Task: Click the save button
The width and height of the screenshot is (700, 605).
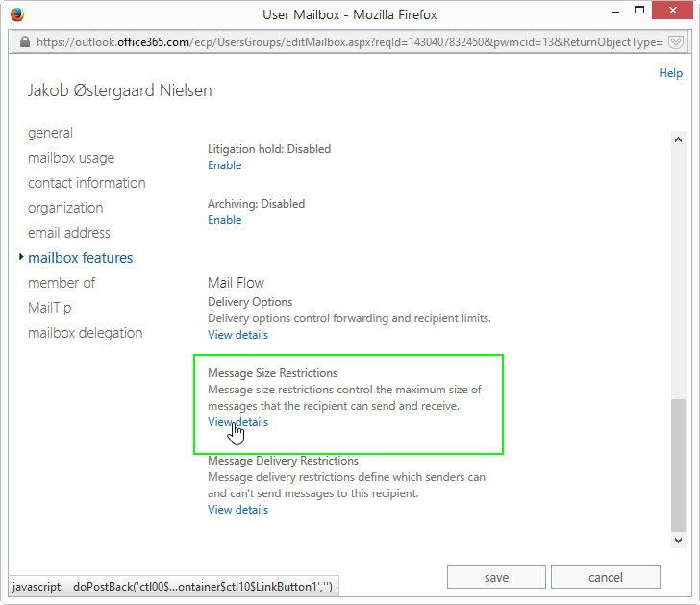Action: coord(496,577)
